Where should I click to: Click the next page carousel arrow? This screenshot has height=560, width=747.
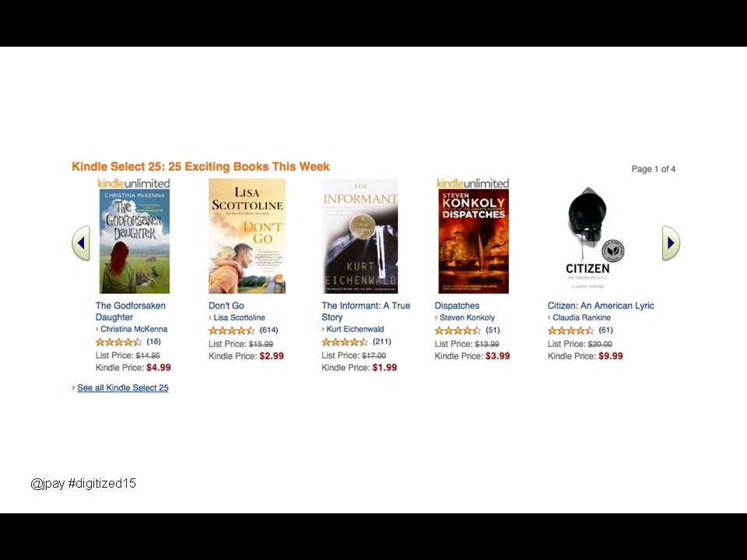coord(671,243)
